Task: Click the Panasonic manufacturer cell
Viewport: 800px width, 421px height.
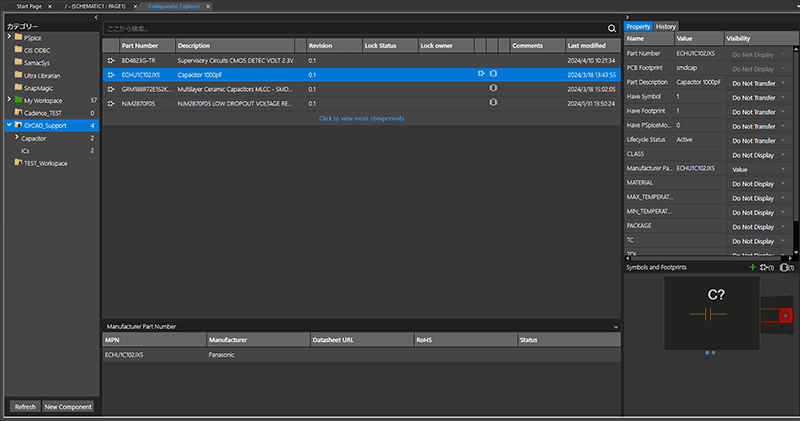Action: click(x=221, y=355)
